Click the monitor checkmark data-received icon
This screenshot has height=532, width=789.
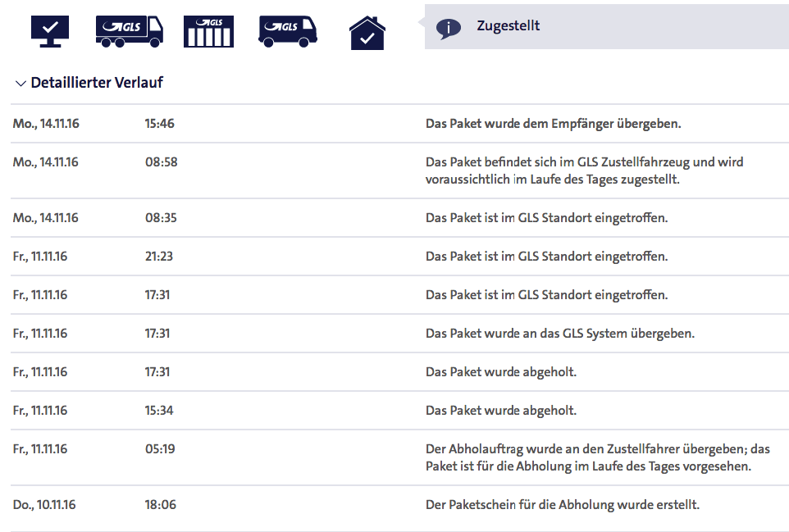coord(50,31)
